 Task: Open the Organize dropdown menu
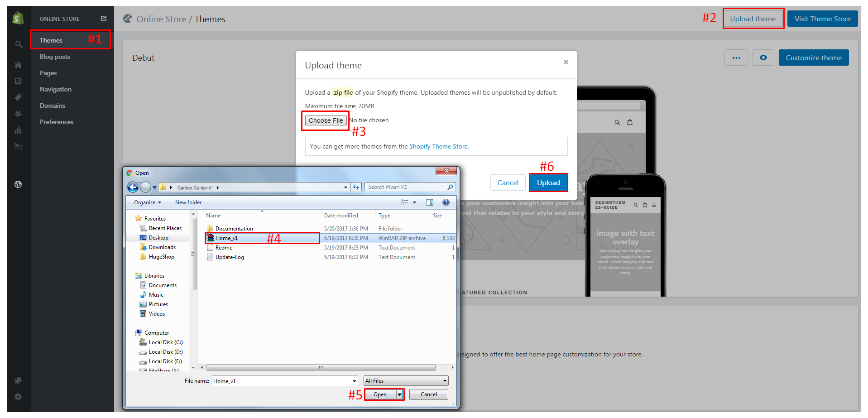coord(148,202)
